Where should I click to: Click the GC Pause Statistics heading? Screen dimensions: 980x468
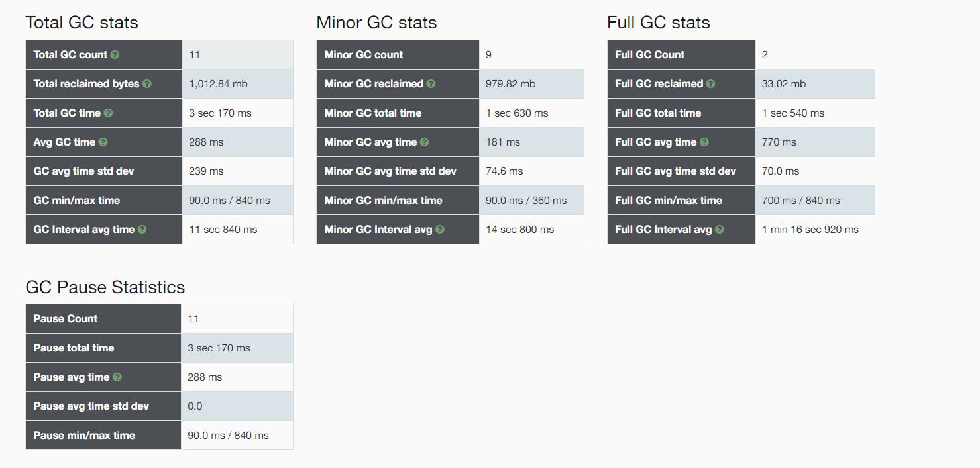tap(105, 287)
